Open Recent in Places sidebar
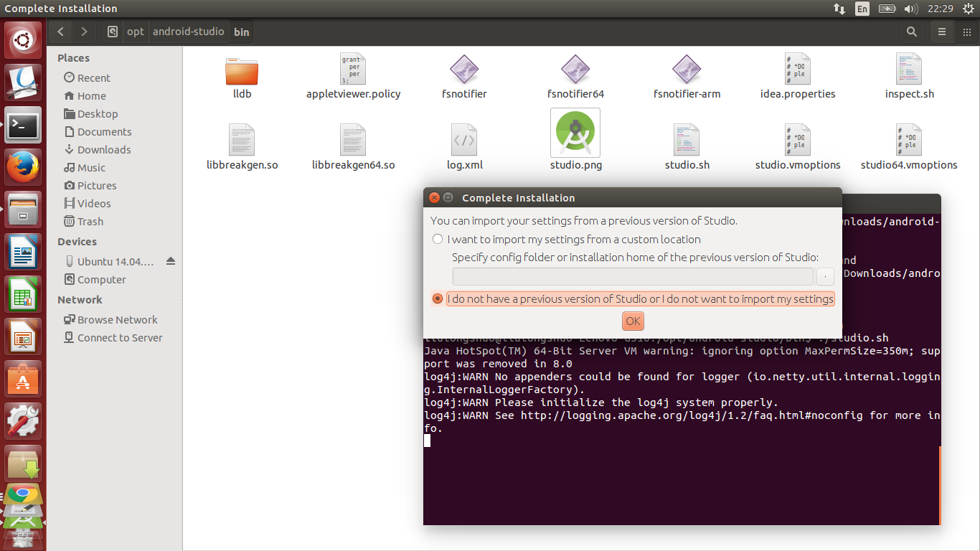The height and width of the screenshot is (551, 980). point(87,77)
